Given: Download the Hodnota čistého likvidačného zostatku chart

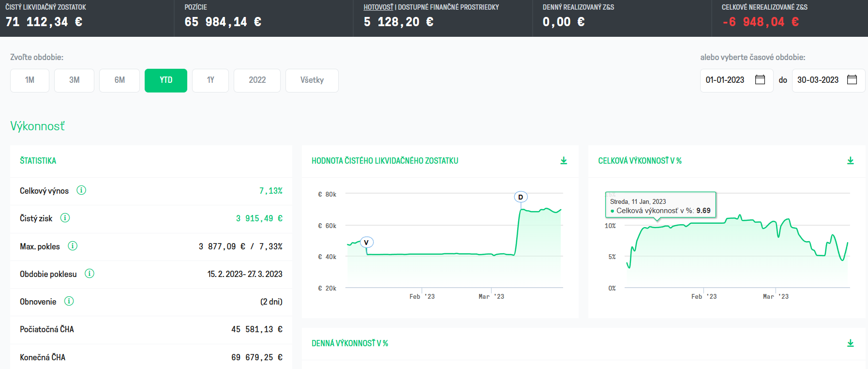Looking at the screenshot, I should pyautogui.click(x=564, y=161).
